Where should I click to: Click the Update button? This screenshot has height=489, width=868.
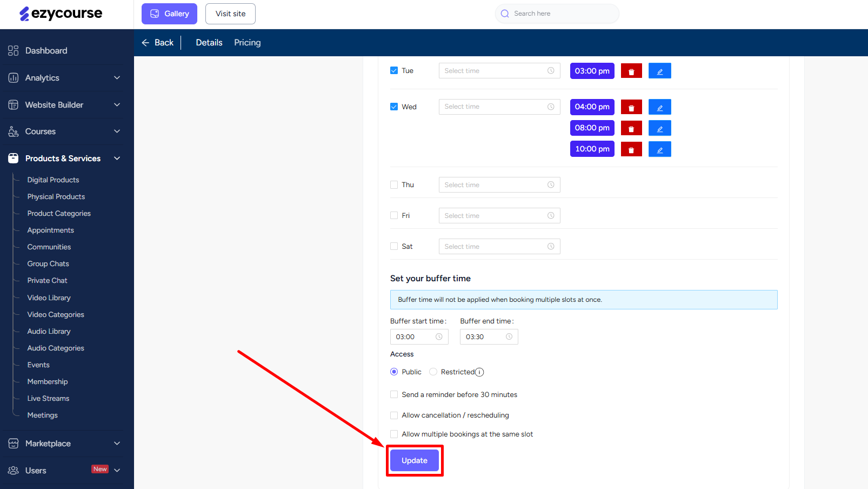tap(415, 460)
